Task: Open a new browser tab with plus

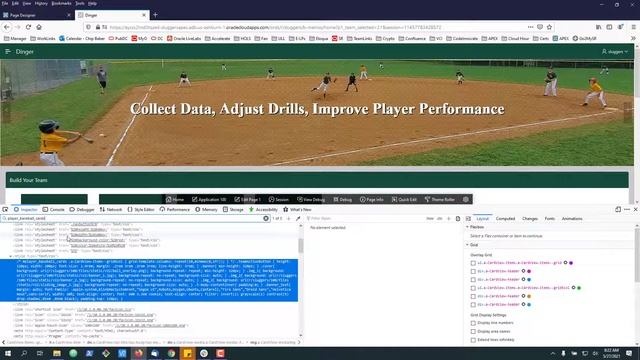Action: pyautogui.click(x=155, y=15)
